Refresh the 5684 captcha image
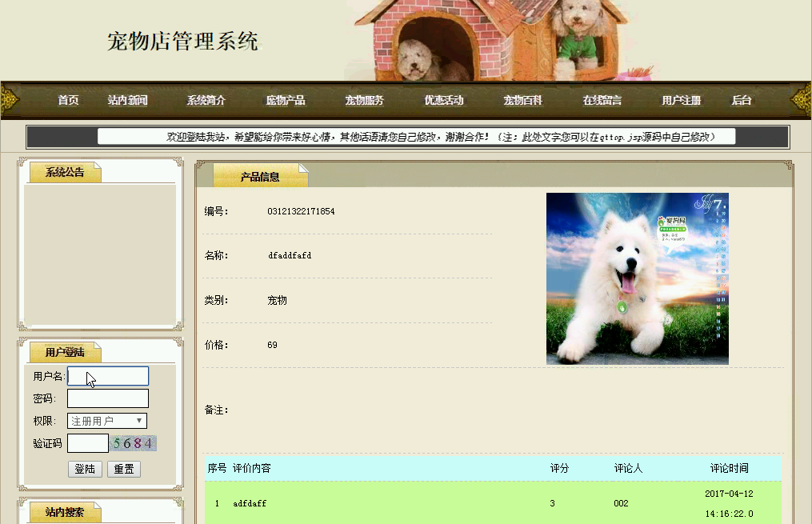The height and width of the screenshot is (524, 812). click(134, 443)
